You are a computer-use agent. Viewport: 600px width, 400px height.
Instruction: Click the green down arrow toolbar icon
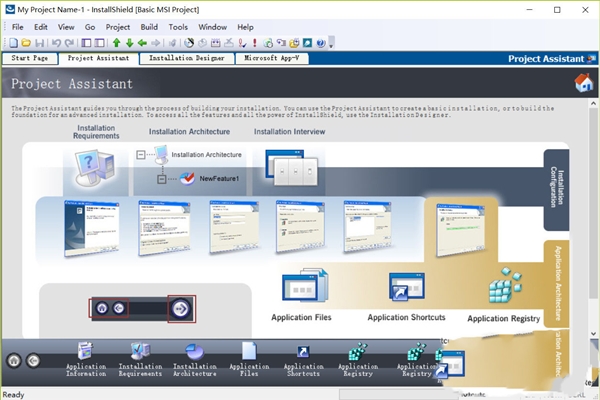click(x=129, y=43)
